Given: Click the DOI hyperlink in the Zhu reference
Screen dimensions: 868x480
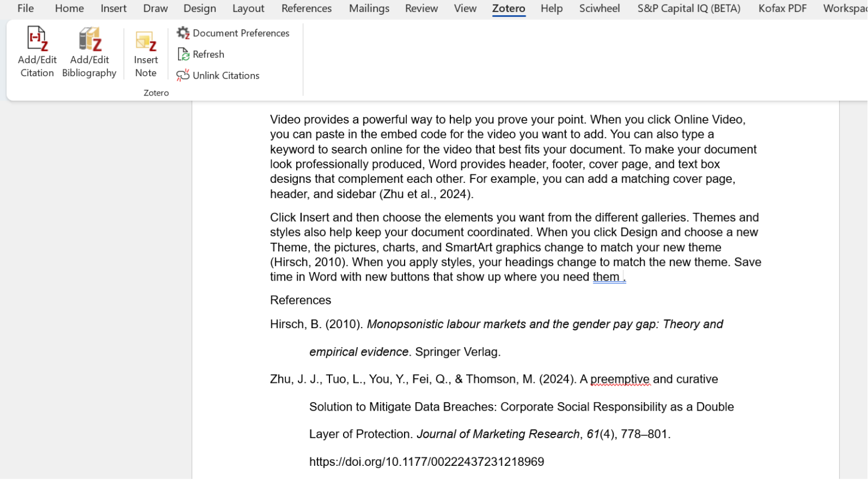Looking at the screenshot, I should 426,461.
